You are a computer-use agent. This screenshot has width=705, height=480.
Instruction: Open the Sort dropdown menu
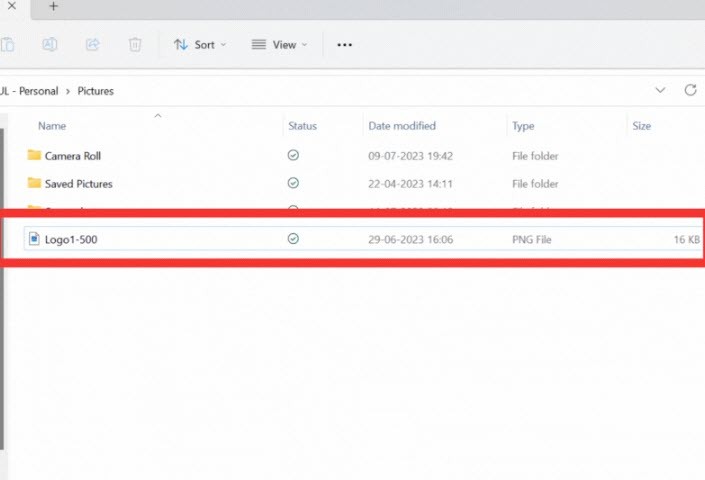pos(200,44)
